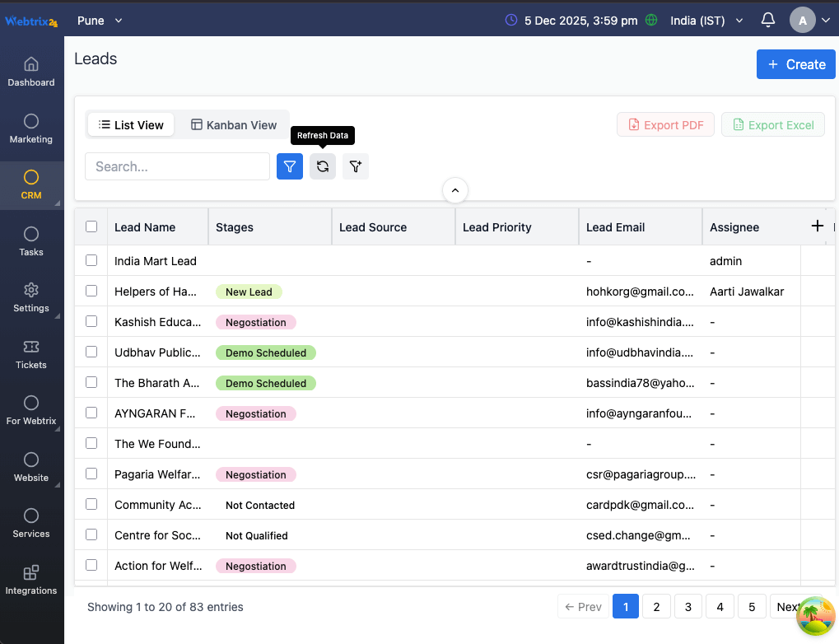Select the Pagaria Welfare row checkbox

[91, 474]
